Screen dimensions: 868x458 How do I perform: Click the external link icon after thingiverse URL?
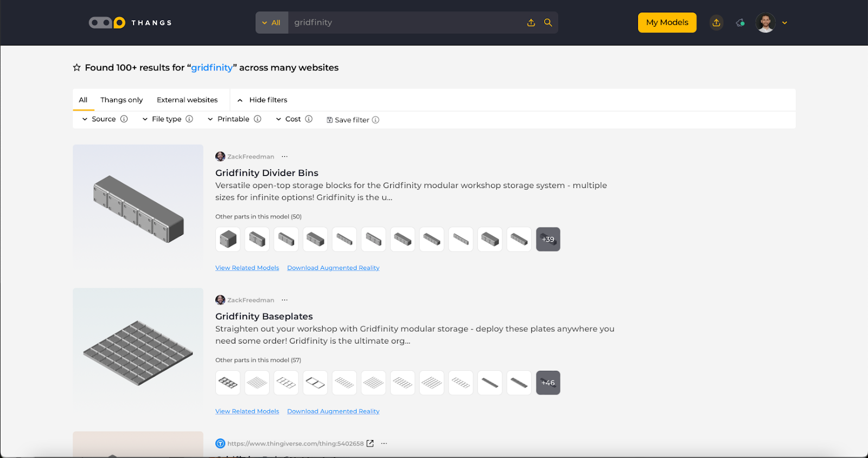click(x=370, y=443)
